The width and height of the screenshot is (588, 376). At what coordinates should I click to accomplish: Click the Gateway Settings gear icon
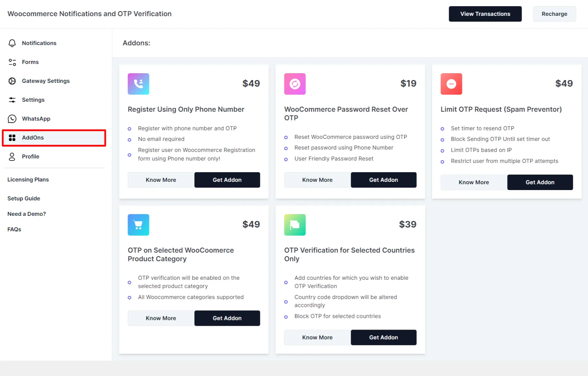[x=12, y=81]
